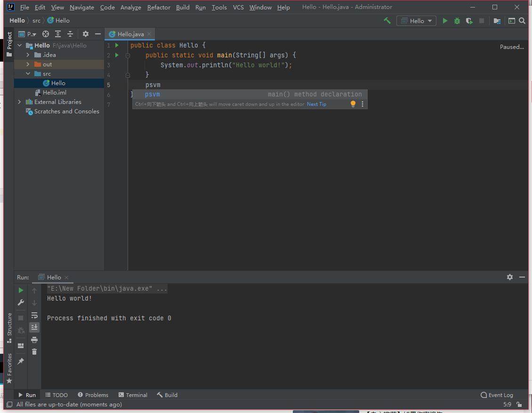Open the Refactor menu
This screenshot has height=413, width=532.
tap(159, 8)
